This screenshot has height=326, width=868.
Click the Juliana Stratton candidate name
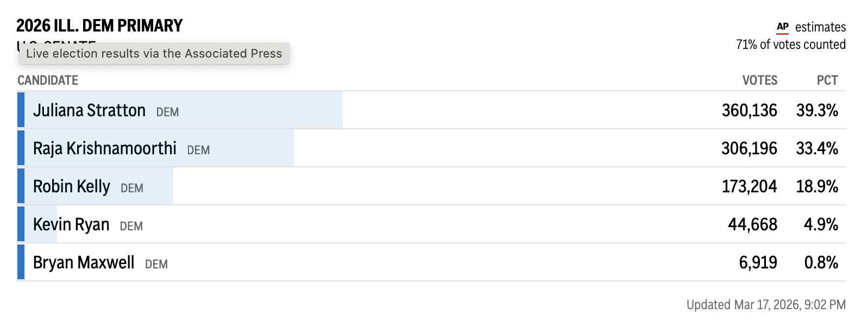pos(89,110)
